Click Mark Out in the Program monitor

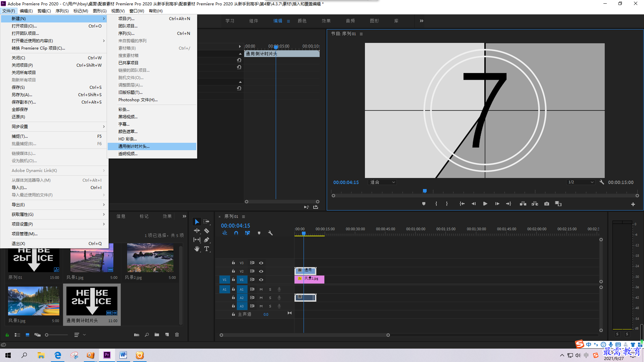[x=447, y=204]
